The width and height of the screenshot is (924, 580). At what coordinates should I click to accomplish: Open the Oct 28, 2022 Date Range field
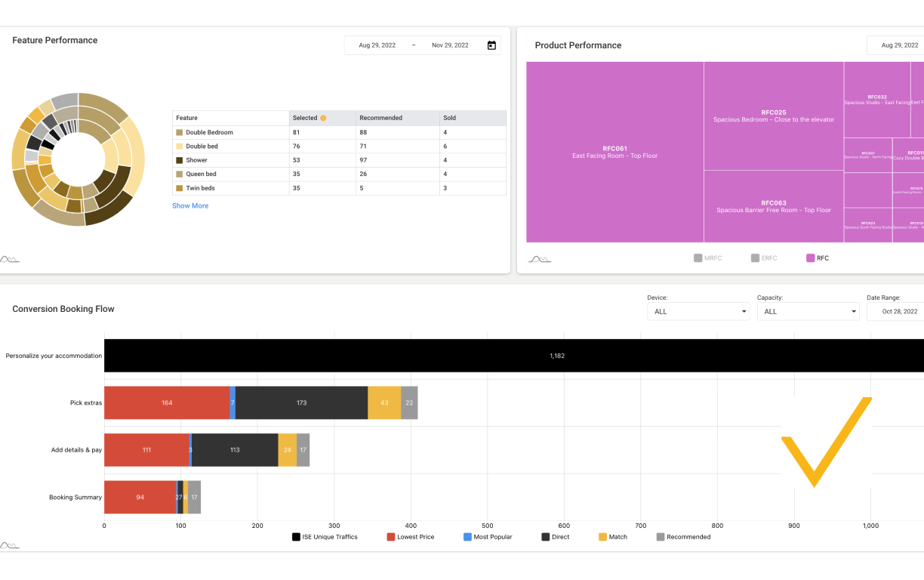(x=895, y=311)
